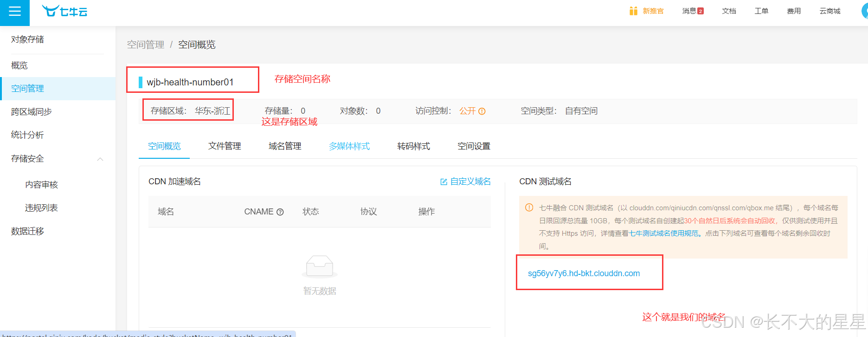Click 自有空间 space type value
The width and height of the screenshot is (868, 337).
click(581, 111)
